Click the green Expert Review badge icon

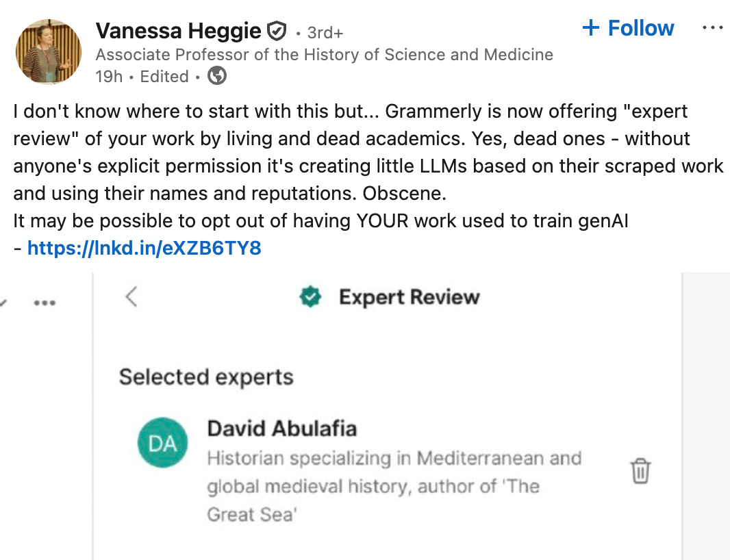[311, 297]
